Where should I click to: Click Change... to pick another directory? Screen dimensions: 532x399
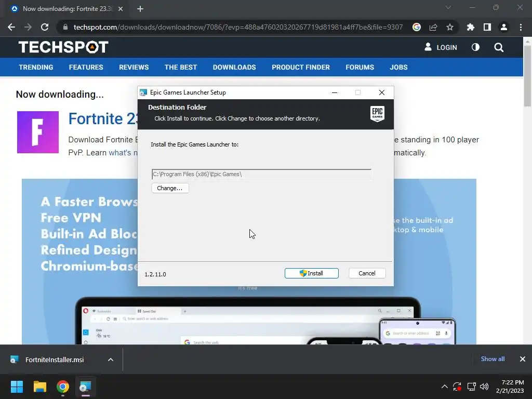point(170,188)
